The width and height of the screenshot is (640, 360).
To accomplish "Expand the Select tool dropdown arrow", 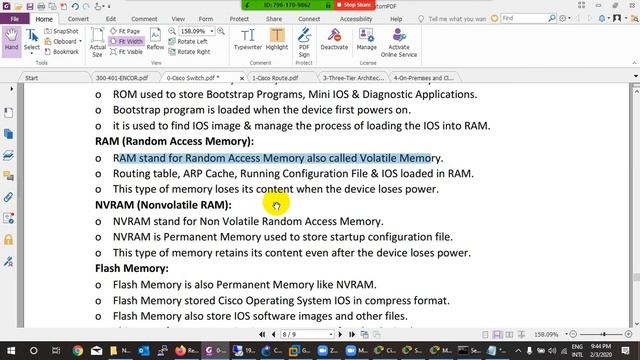I will (x=32, y=53).
